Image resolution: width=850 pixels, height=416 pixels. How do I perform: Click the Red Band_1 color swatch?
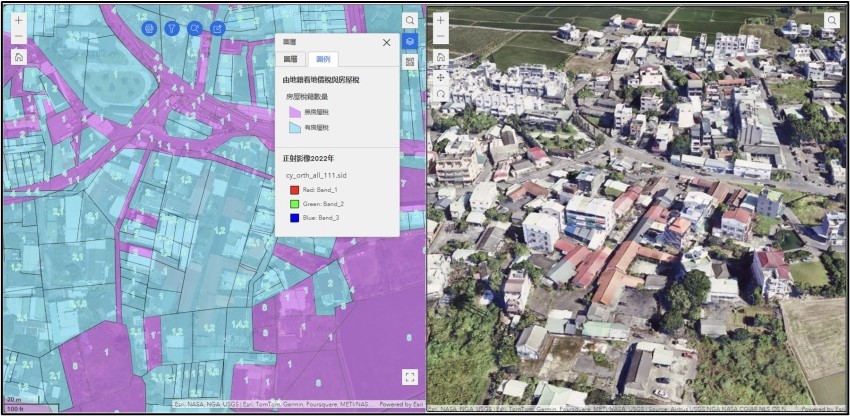click(294, 189)
